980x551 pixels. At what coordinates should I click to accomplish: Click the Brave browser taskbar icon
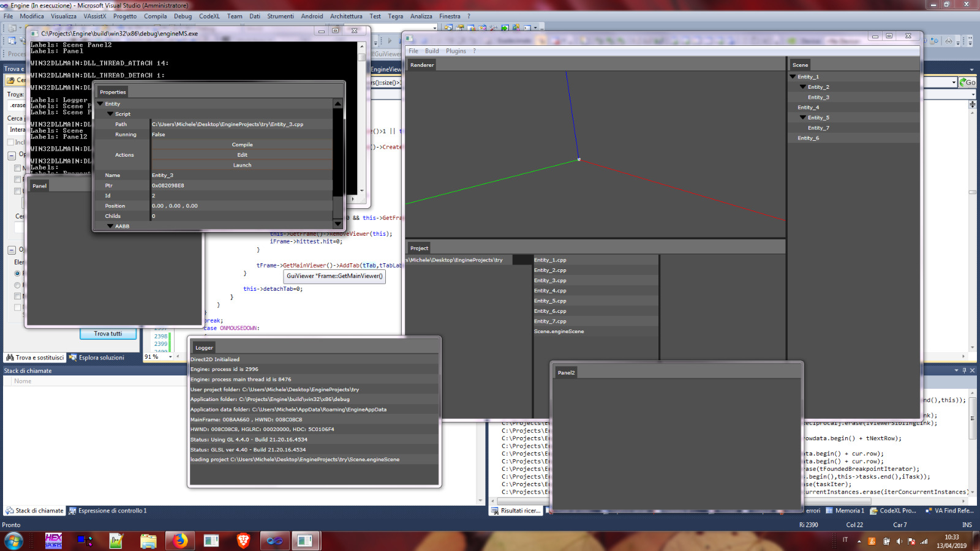click(x=243, y=541)
